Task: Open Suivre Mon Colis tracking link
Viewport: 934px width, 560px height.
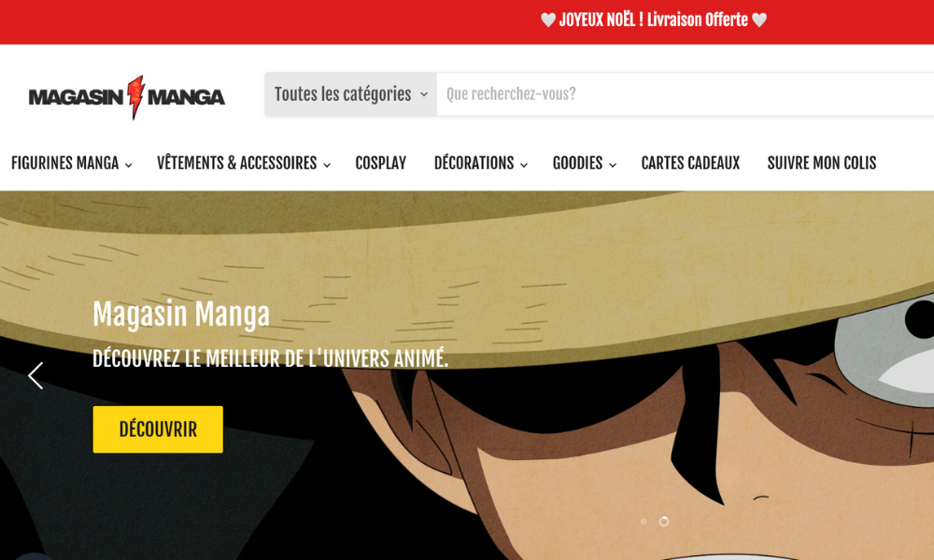Action: [821, 163]
